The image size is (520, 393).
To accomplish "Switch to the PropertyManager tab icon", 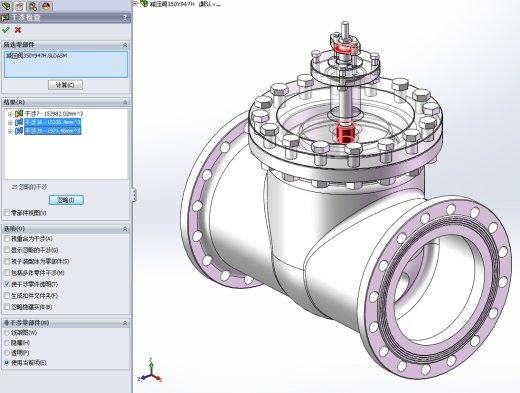I will [x=19, y=6].
